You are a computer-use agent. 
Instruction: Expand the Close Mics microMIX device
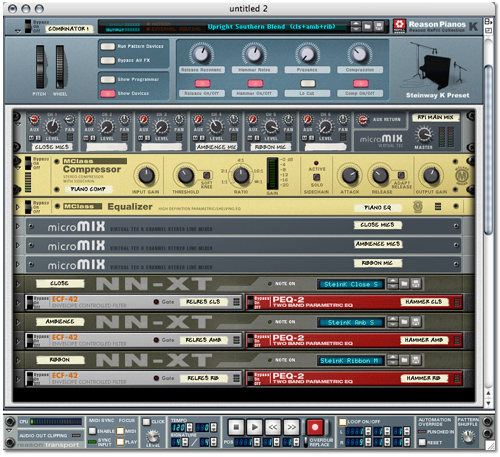(x=18, y=226)
